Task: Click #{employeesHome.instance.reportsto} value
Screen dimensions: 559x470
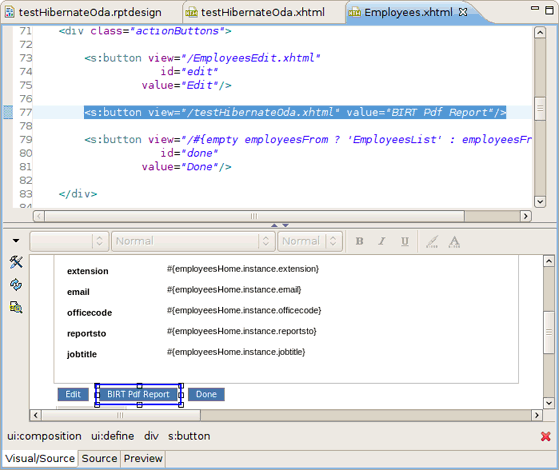Action: coord(242,331)
